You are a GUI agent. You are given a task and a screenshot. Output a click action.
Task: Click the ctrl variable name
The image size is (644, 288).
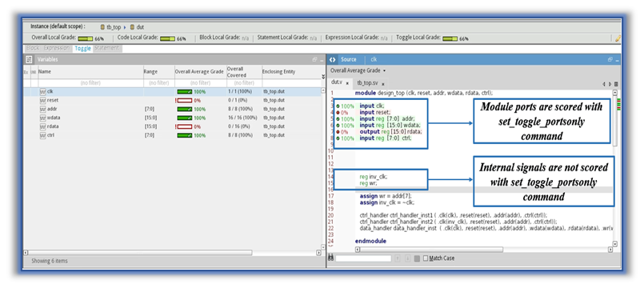[x=51, y=135]
